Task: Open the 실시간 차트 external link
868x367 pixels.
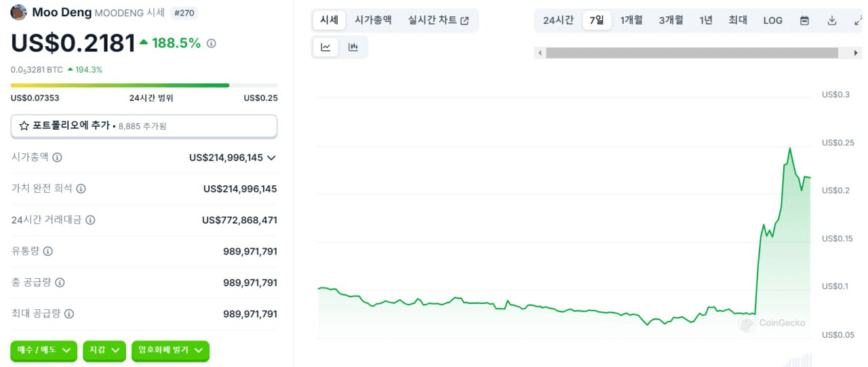Action: [439, 20]
